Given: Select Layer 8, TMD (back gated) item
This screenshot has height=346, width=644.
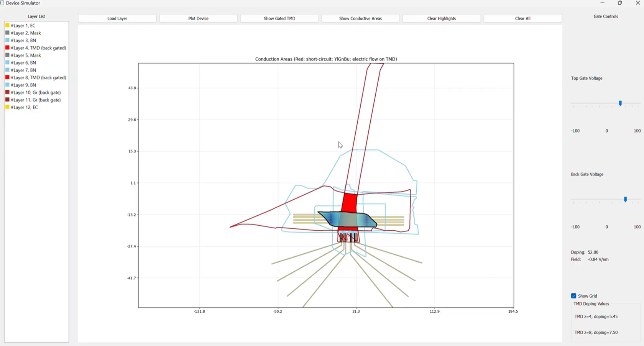Looking at the screenshot, I should (38, 77).
